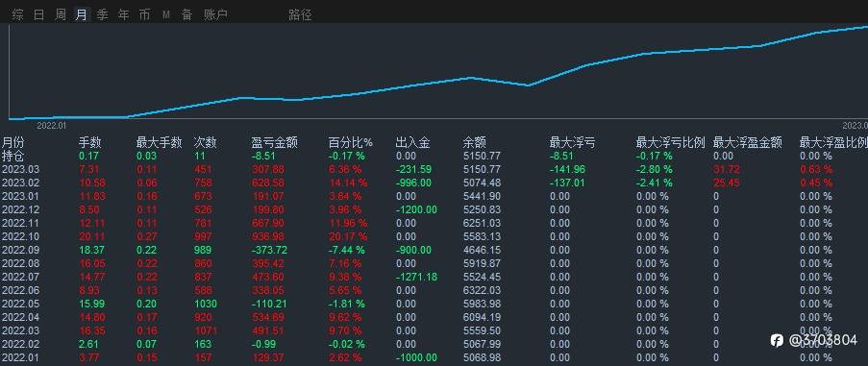Select the 持仓 row label
The image size is (868, 366).
[x=13, y=156]
